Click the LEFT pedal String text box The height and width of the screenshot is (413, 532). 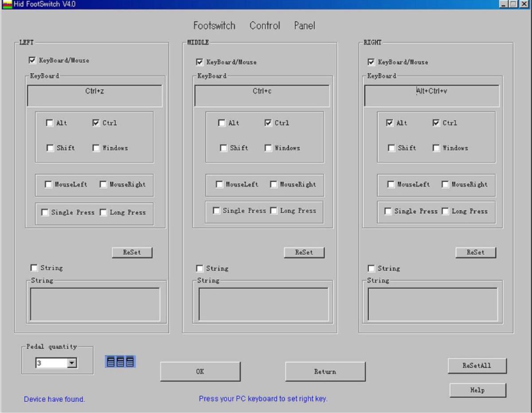(x=95, y=304)
